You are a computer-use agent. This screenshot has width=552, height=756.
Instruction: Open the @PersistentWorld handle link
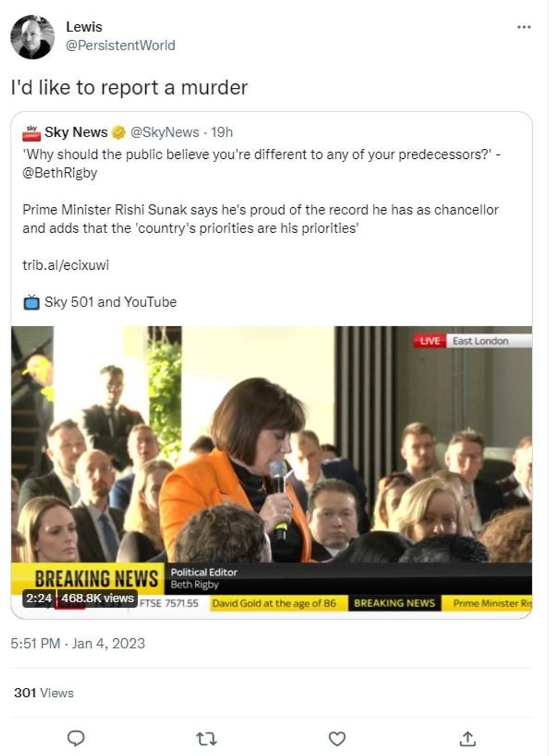coord(121,46)
